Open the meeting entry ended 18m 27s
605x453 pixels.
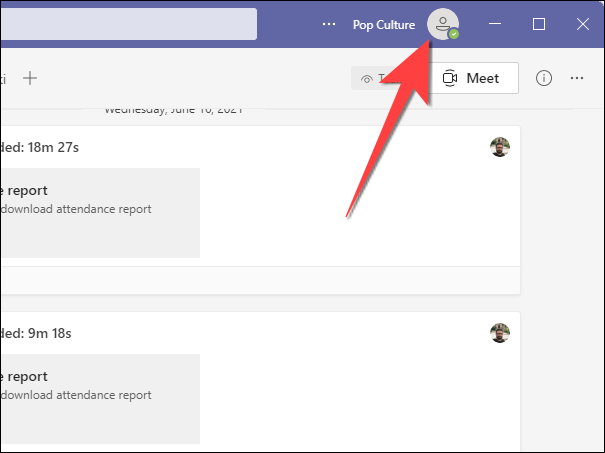[40, 148]
